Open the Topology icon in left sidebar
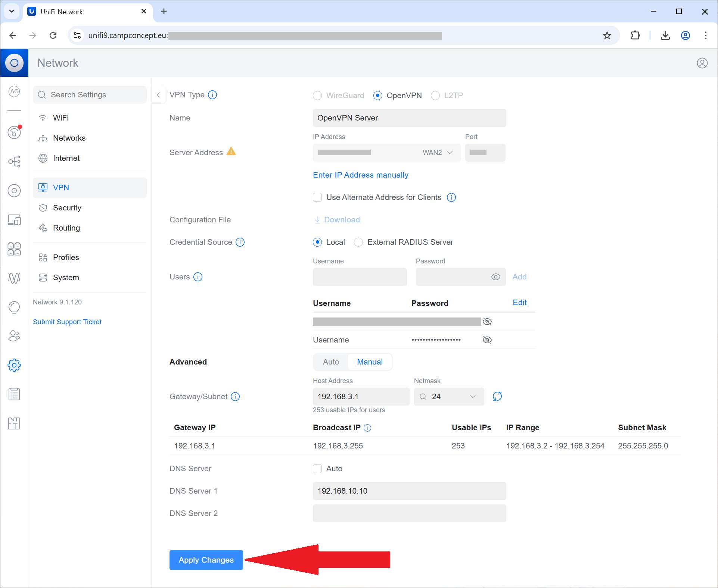718x588 pixels. tap(14, 162)
